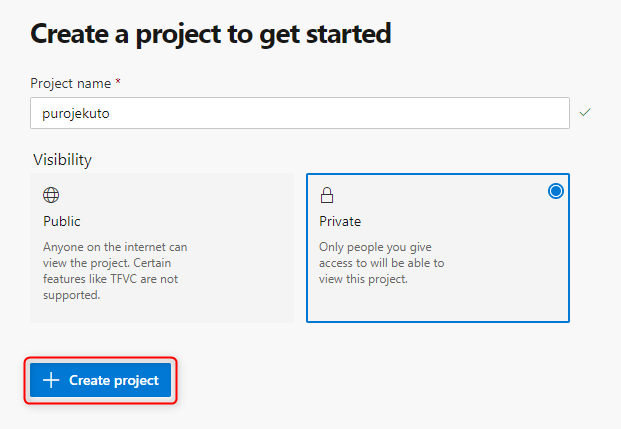The image size is (621, 429).
Task: Click the Create project label text
Action: point(114,380)
